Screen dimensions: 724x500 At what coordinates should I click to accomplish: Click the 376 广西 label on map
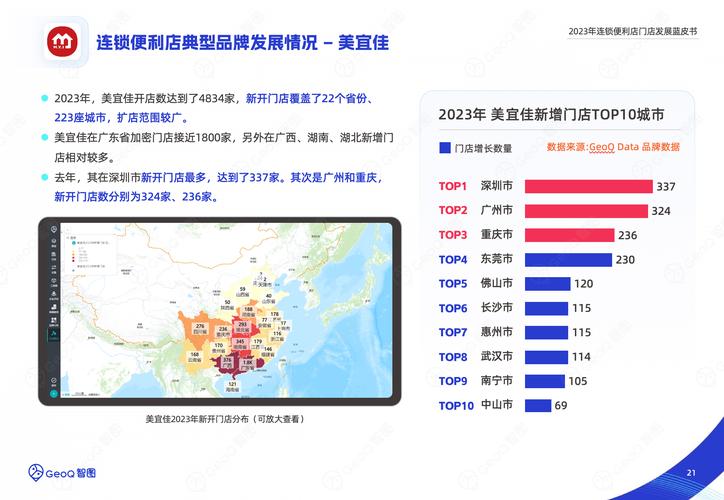coord(227,363)
